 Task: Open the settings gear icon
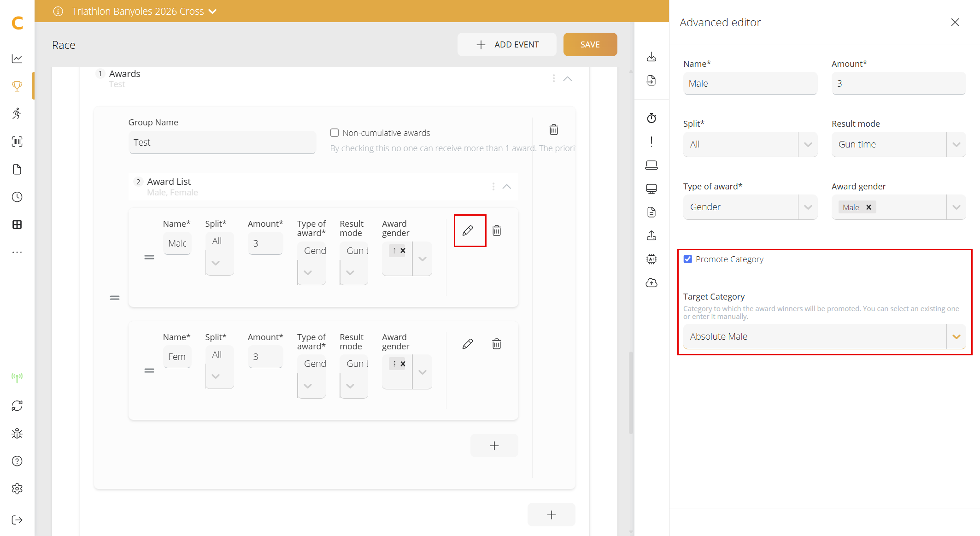[x=17, y=489]
